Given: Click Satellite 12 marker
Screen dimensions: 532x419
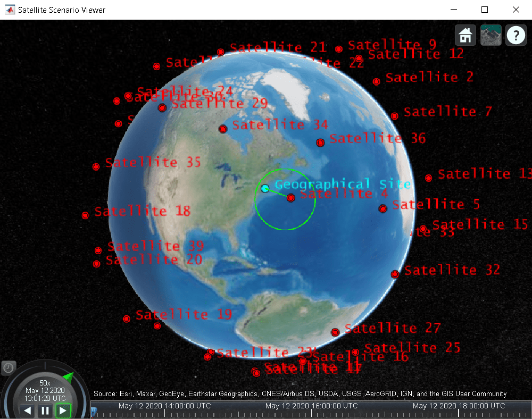Looking at the screenshot, I should pyautogui.click(x=359, y=58).
